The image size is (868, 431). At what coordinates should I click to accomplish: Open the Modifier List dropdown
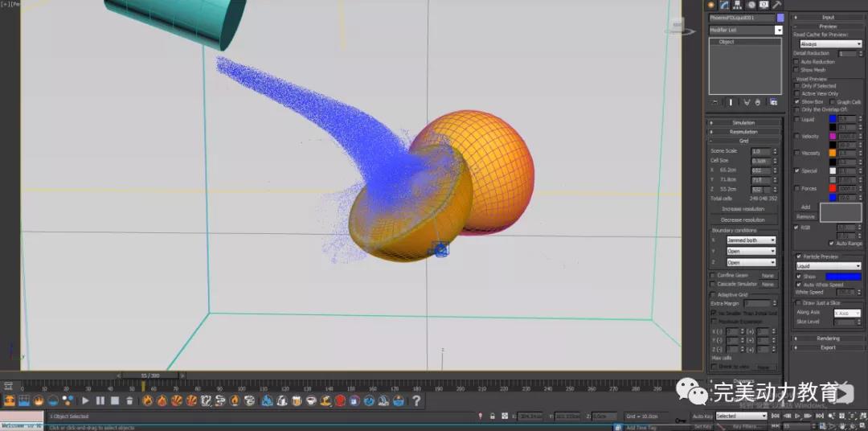778,31
